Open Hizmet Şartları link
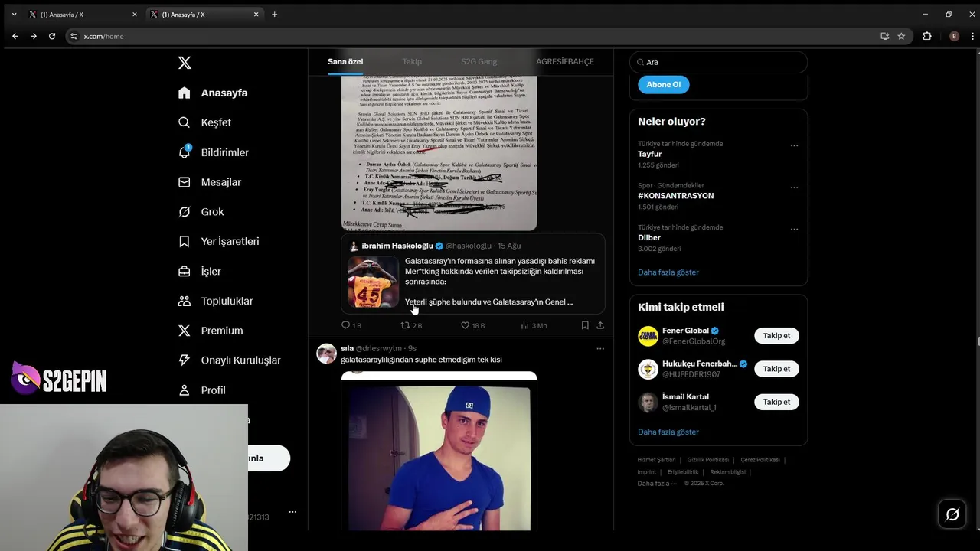The image size is (980, 551). tap(656, 460)
